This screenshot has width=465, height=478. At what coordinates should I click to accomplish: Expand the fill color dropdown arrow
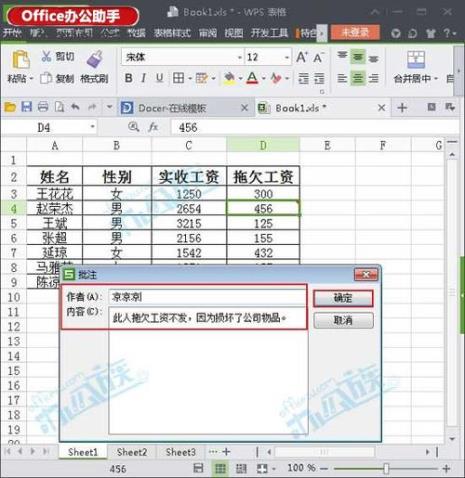[240, 79]
